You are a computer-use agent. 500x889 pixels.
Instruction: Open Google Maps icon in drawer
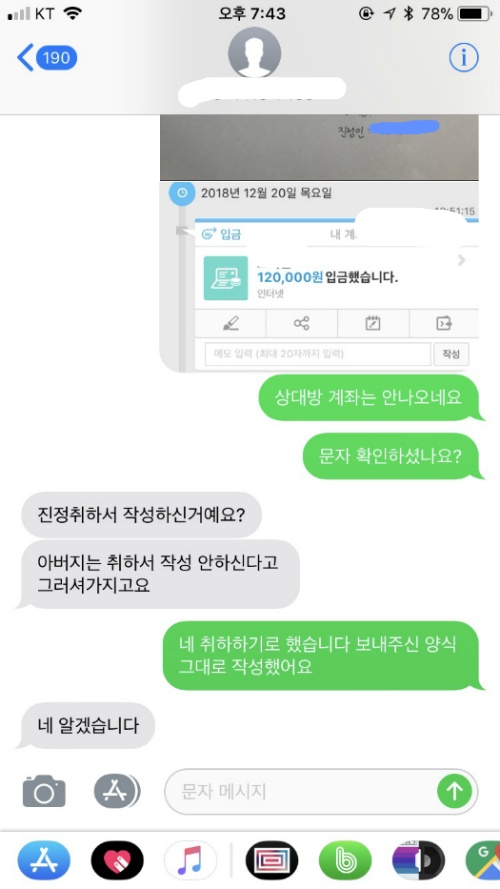[x=482, y=861]
